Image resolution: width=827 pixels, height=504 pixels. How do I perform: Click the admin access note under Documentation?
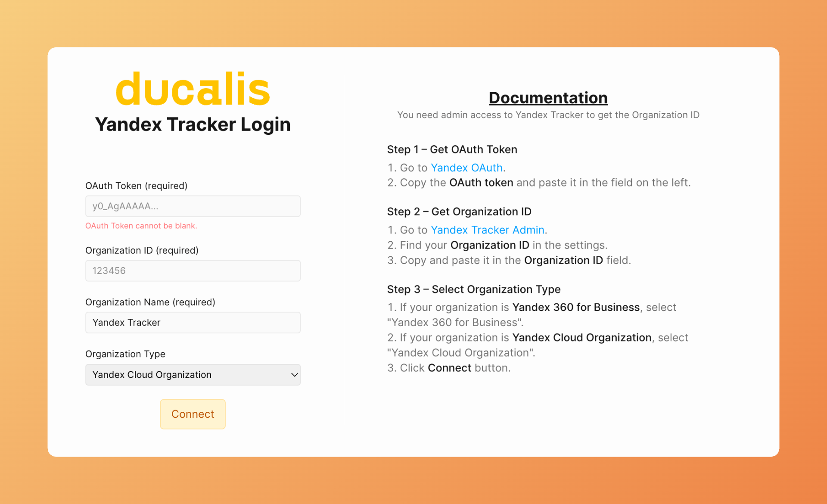coord(548,115)
